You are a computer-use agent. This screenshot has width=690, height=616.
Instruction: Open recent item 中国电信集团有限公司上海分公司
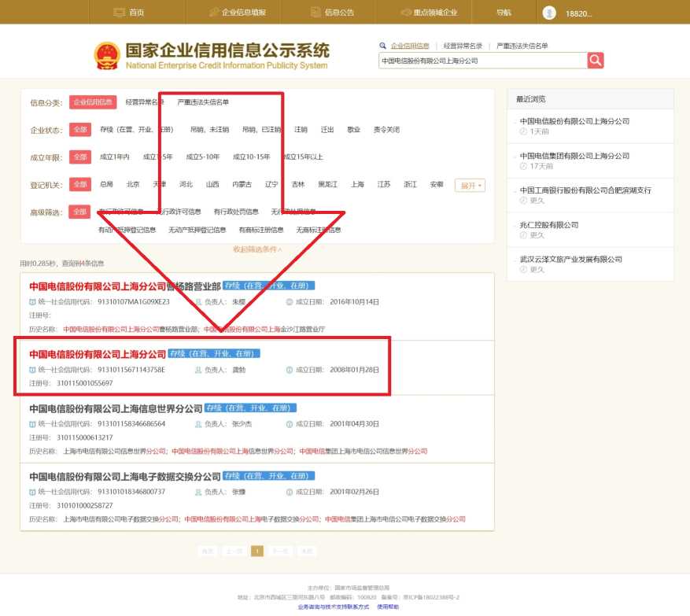(x=574, y=156)
